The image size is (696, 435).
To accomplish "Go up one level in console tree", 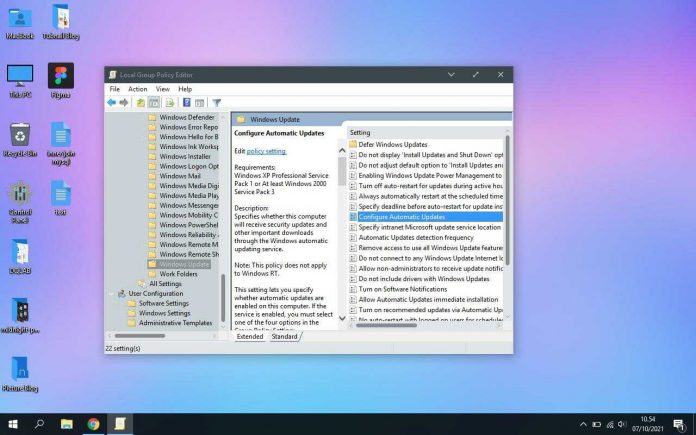I will point(141,103).
